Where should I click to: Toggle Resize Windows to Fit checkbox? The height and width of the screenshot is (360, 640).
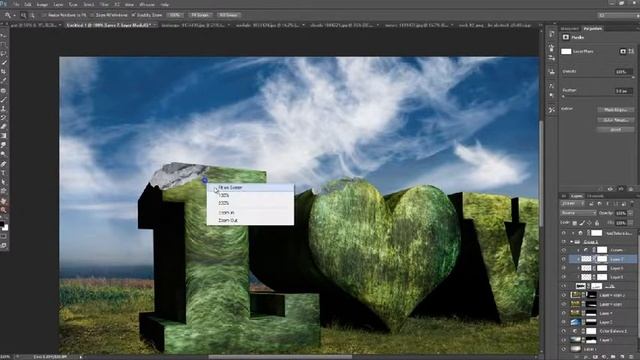[x=44, y=15]
